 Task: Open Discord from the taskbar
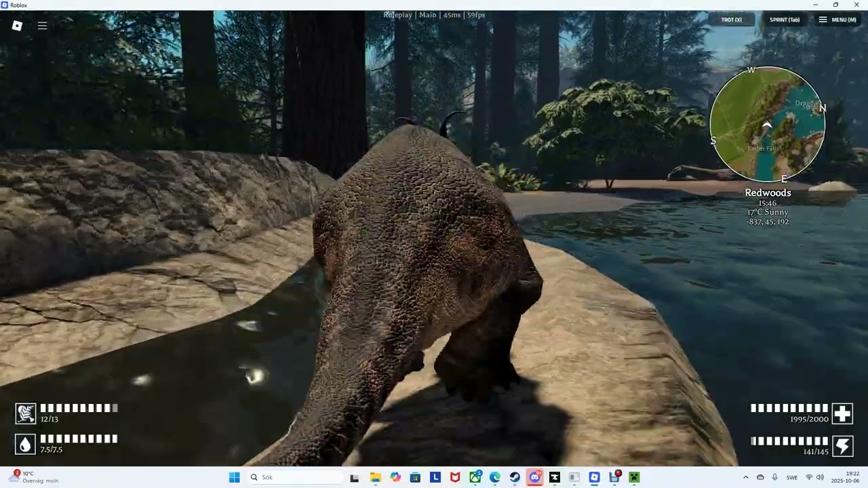[534, 477]
